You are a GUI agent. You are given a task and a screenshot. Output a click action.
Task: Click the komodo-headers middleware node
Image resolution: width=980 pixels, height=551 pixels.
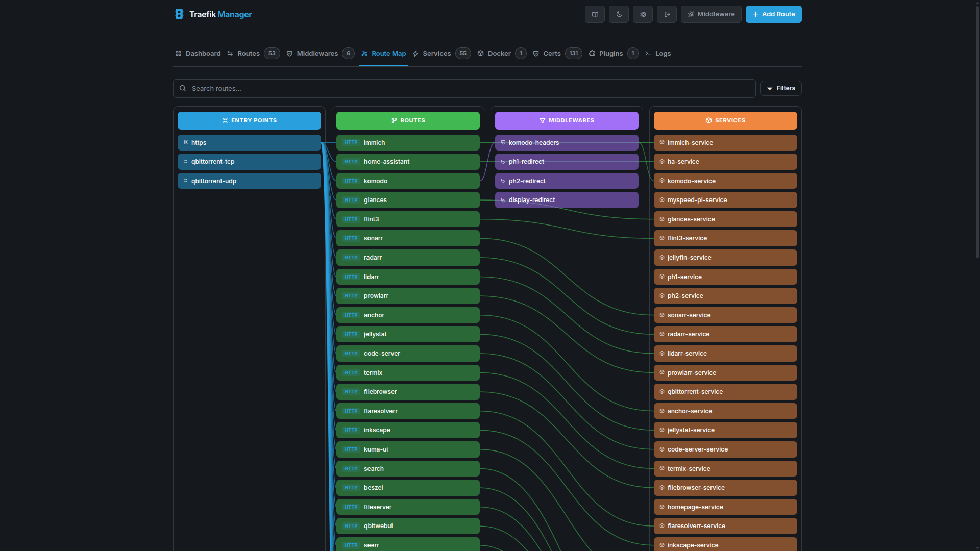(x=567, y=143)
